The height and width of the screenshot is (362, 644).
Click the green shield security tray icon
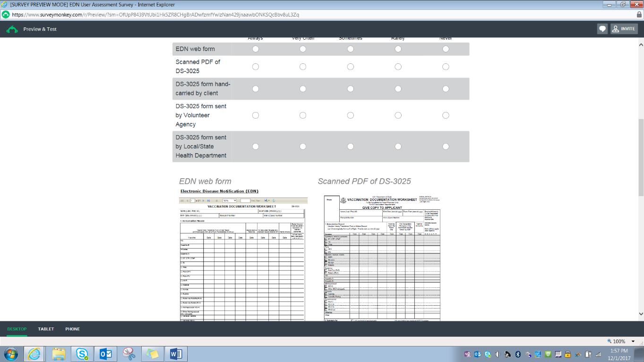click(x=548, y=354)
